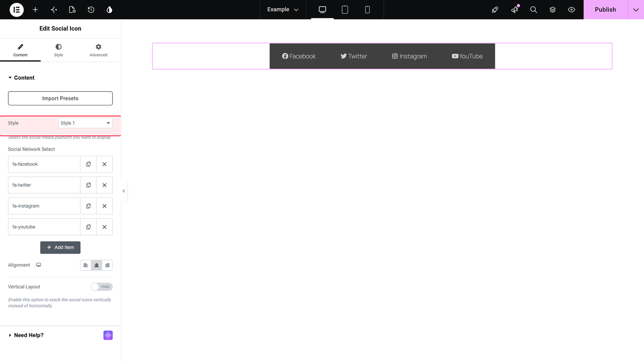Duplicate the fa-facebook item

click(x=89, y=164)
